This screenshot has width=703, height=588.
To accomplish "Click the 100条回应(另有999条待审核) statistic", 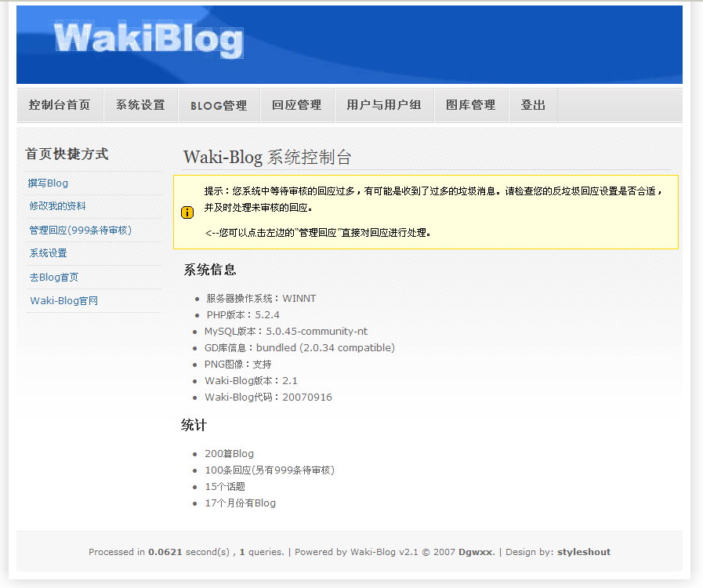I will pos(270,470).
